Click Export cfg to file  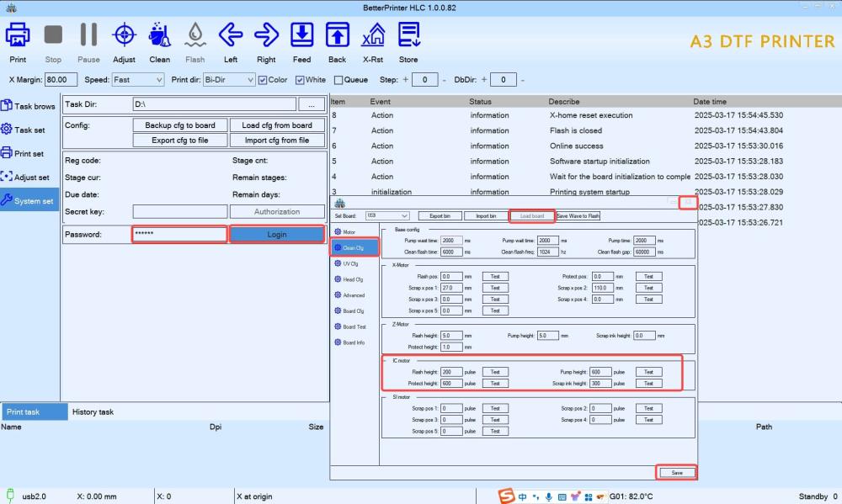click(x=180, y=140)
